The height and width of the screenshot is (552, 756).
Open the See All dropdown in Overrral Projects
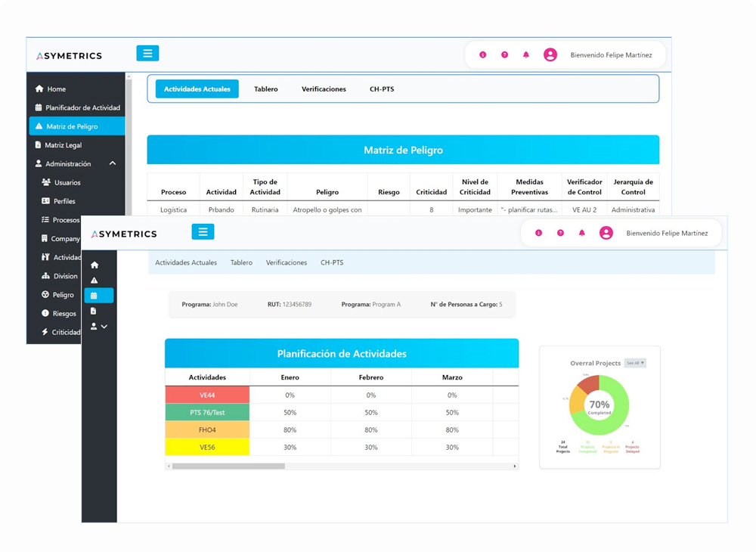pos(635,363)
